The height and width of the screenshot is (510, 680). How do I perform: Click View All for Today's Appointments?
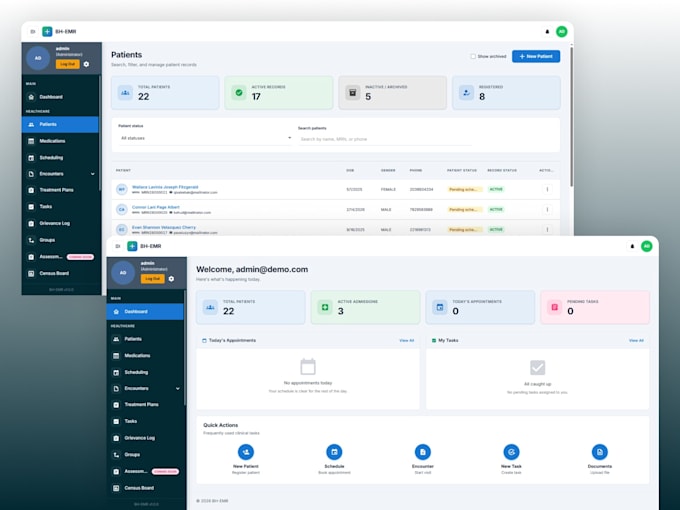pos(406,341)
